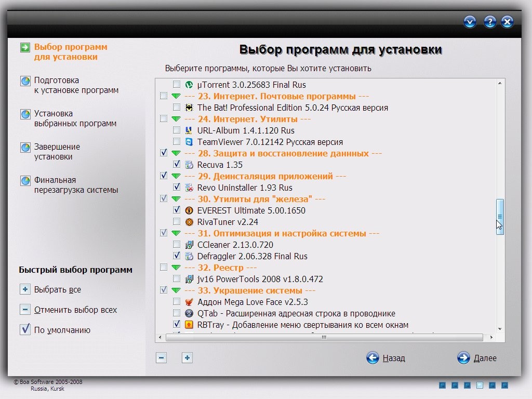The image size is (532, 399).
Task: Click the jv16 PowerTools icon
Action: pyautogui.click(x=189, y=279)
